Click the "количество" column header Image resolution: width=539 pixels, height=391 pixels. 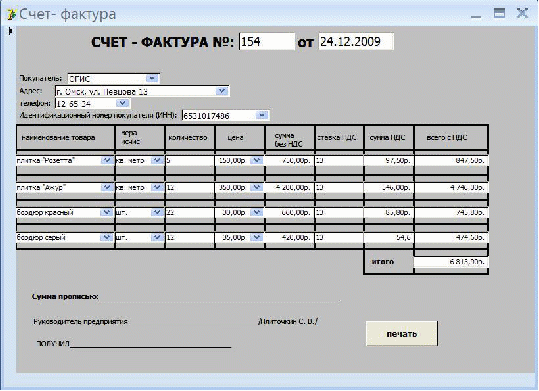188,138
